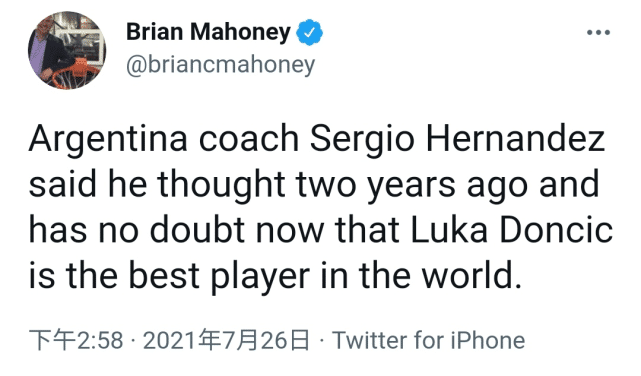
Task: Click the name Sergio in the tweet
Action: point(363,140)
